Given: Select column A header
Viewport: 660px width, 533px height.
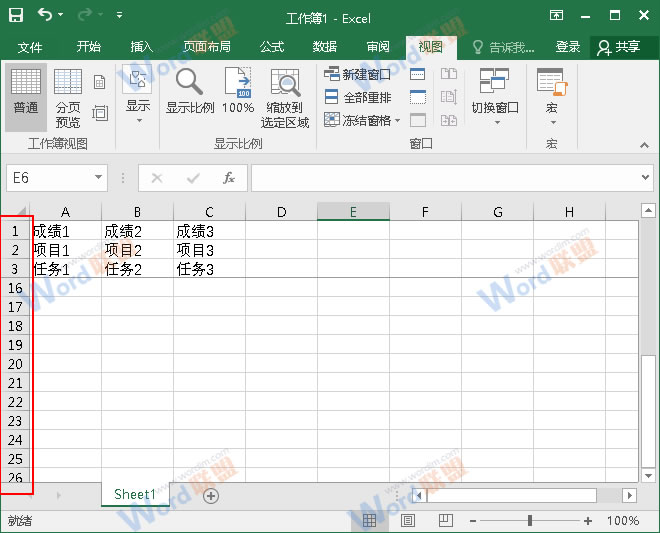Looking at the screenshot, I should pos(66,212).
